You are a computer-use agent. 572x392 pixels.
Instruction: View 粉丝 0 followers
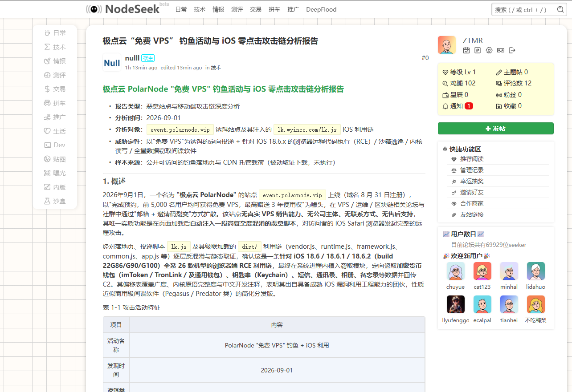click(509, 95)
